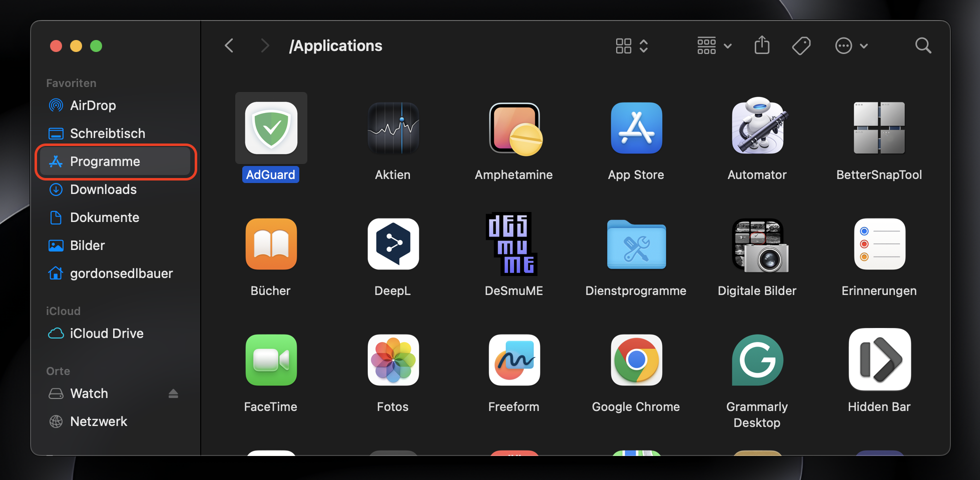Select the Hidden Bar icon
This screenshot has height=480, width=980.
click(x=879, y=359)
